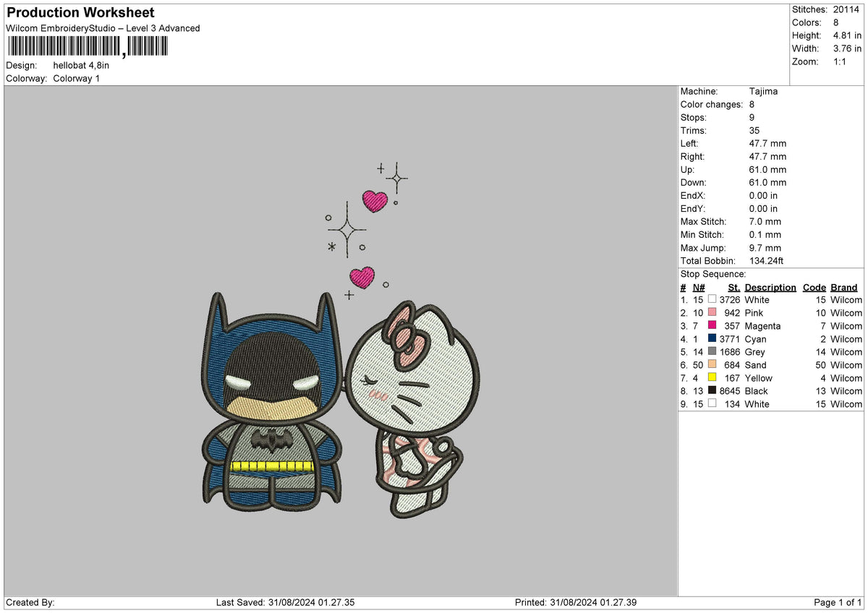Select the final White swatch in row 9
The width and height of the screenshot is (868, 613).
point(712,403)
